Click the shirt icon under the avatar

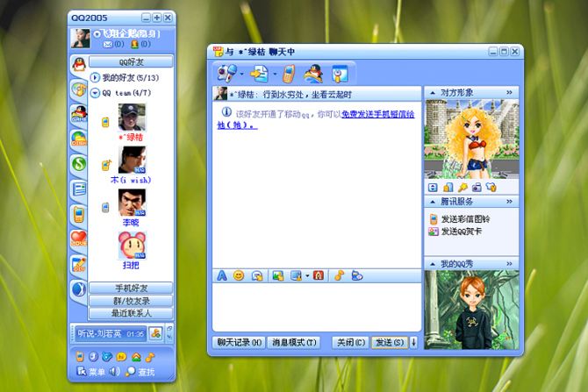pos(491,187)
